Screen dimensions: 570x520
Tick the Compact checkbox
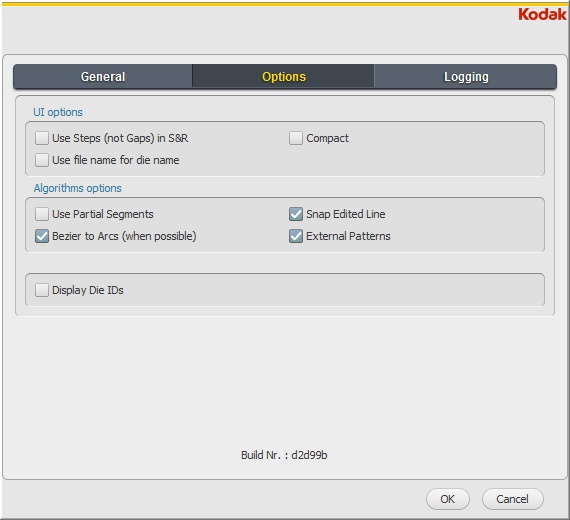pyautogui.click(x=296, y=138)
